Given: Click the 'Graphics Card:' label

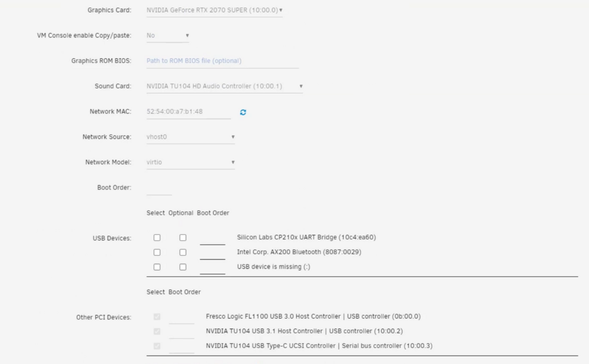Looking at the screenshot, I should pos(110,10).
